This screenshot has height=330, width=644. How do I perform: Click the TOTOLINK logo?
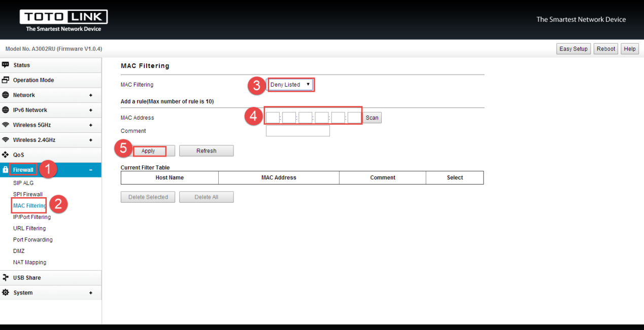tap(63, 20)
